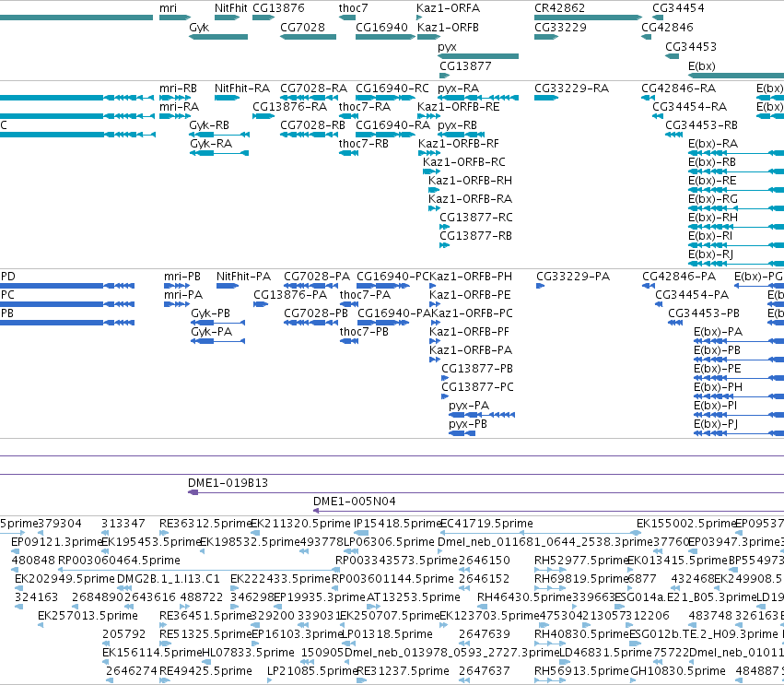This screenshot has height=685, width=784.
Task: Select transcript CG7028-RA
Action: (309, 98)
